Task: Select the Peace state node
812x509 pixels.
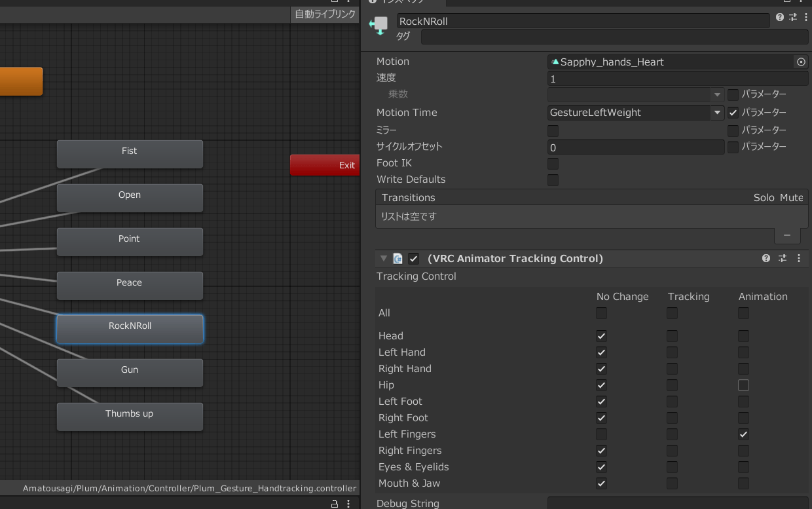Action: point(130,286)
